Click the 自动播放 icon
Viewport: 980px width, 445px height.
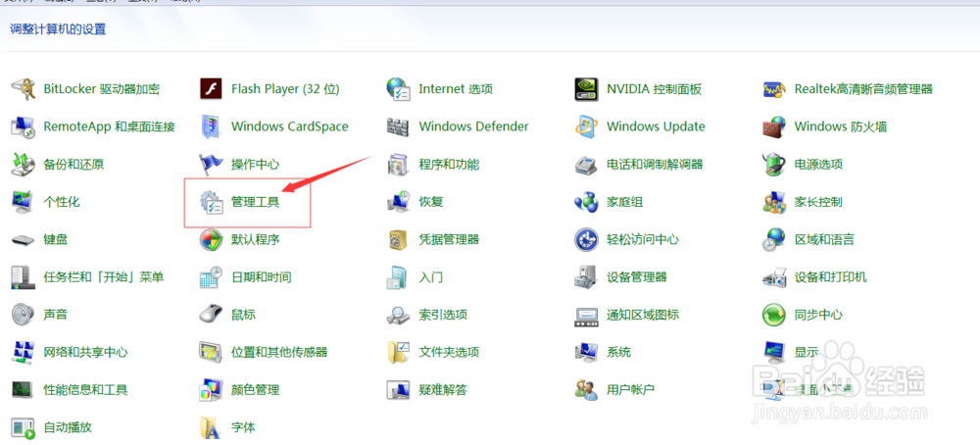24,427
